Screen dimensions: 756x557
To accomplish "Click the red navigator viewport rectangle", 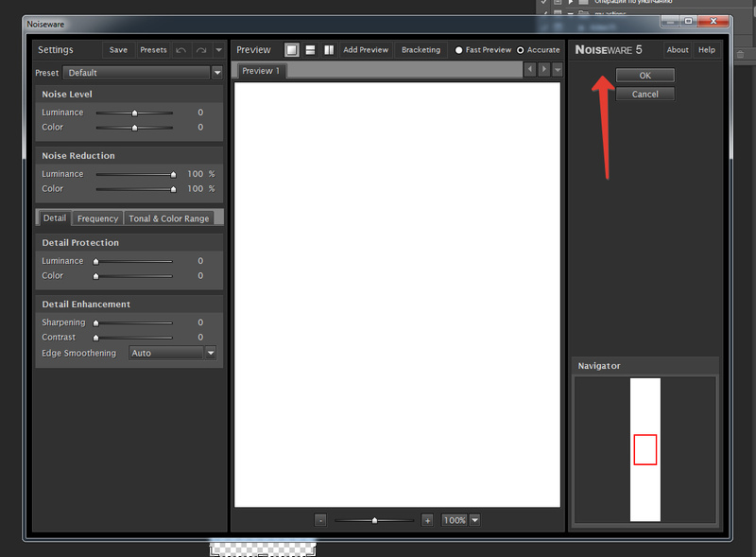I will click(645, 450).
